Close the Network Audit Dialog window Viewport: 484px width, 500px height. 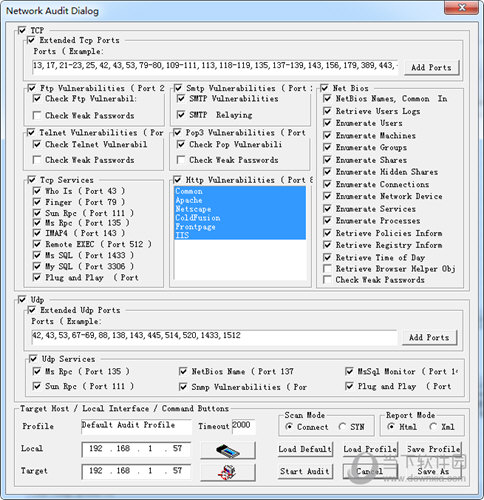click(462, 7)
